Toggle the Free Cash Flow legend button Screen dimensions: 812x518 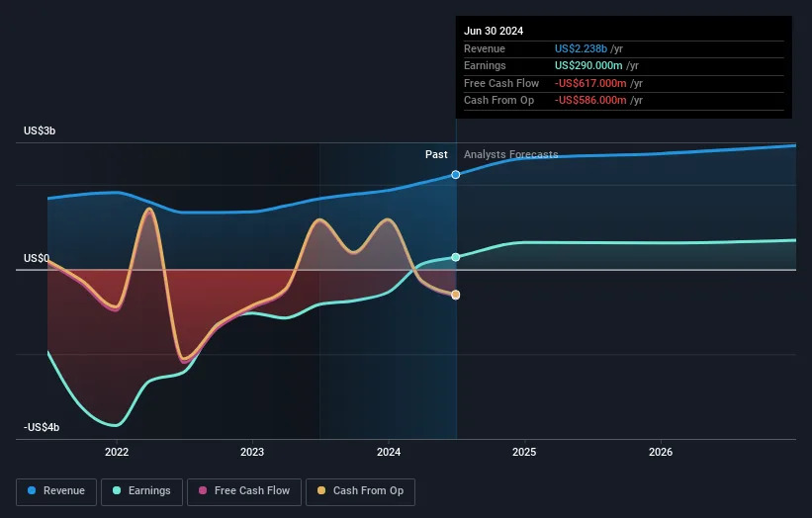[x=244, y=491]
